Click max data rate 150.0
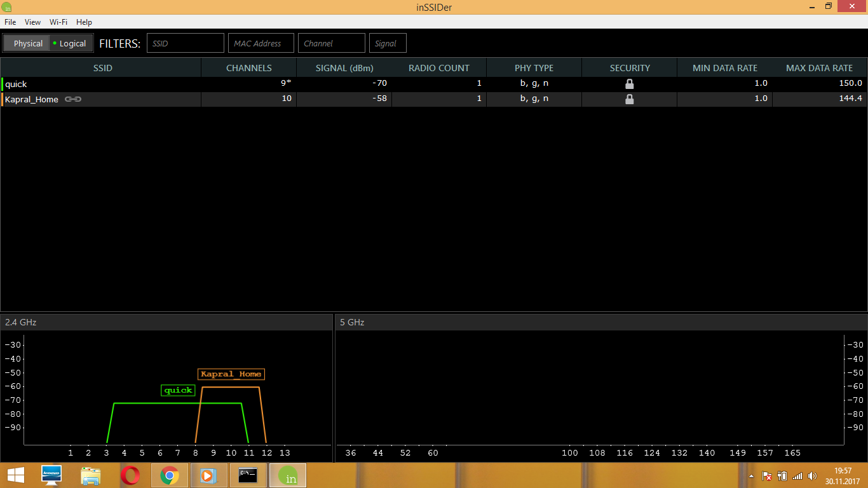Image resolution: width=868 pixels, height=488 pixels. pos(850,83)
